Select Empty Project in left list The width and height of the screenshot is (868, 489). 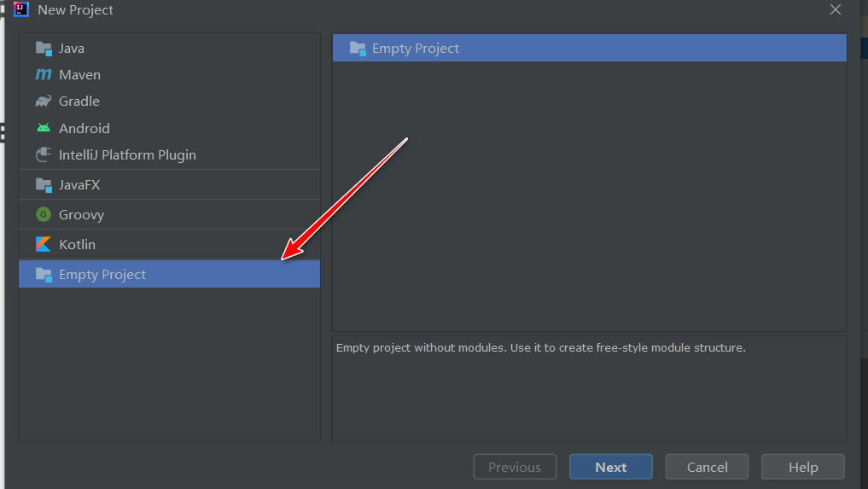click(x=169, y=274)
